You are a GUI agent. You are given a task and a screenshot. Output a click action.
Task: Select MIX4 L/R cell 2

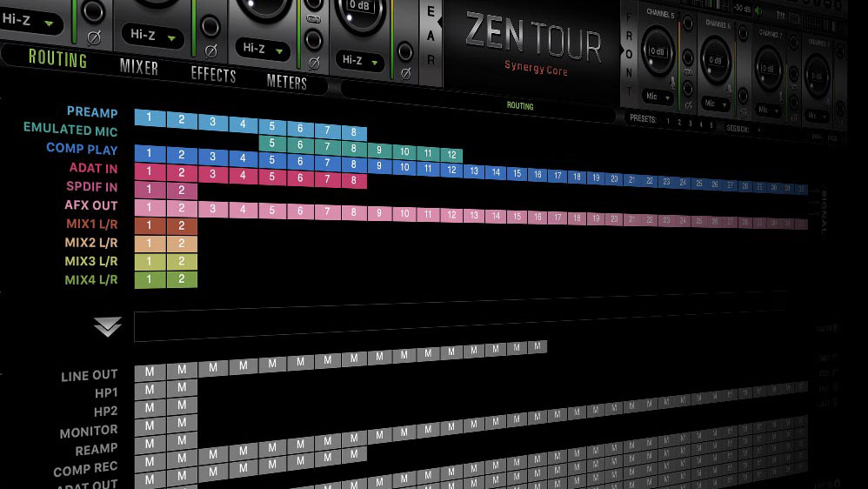(x=182, y=279)
